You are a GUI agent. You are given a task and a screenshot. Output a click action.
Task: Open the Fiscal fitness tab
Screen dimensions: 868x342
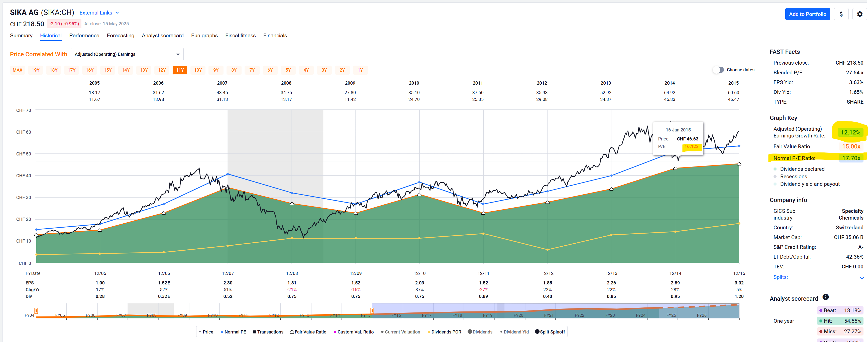(241, 35)
